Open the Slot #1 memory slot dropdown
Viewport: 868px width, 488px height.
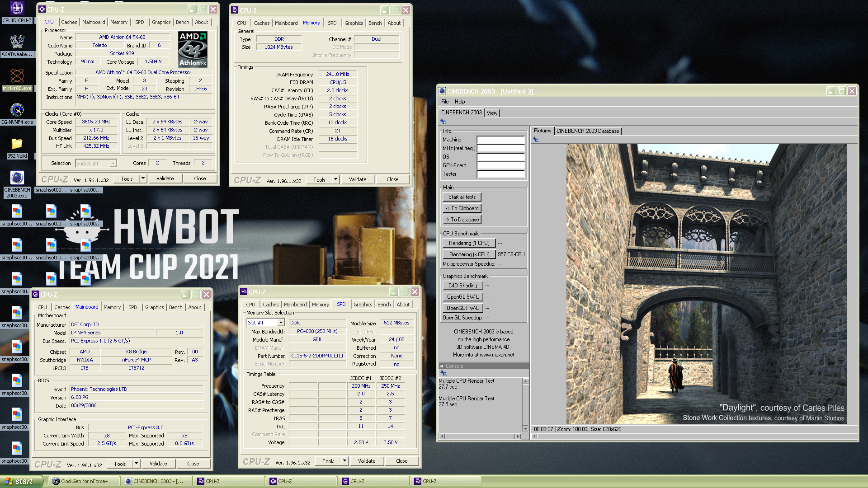[281, 323]
